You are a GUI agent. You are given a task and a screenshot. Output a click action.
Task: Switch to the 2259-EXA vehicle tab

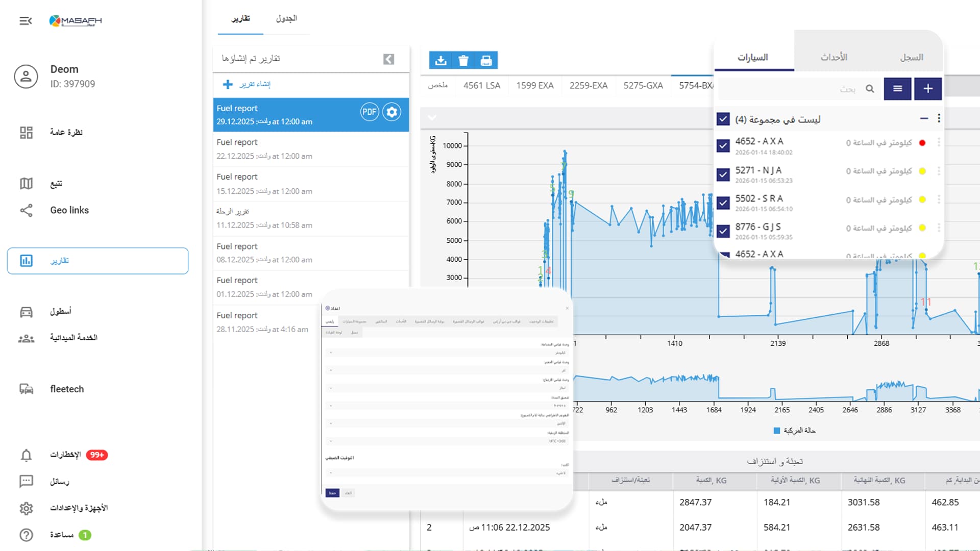click(588, 86)
